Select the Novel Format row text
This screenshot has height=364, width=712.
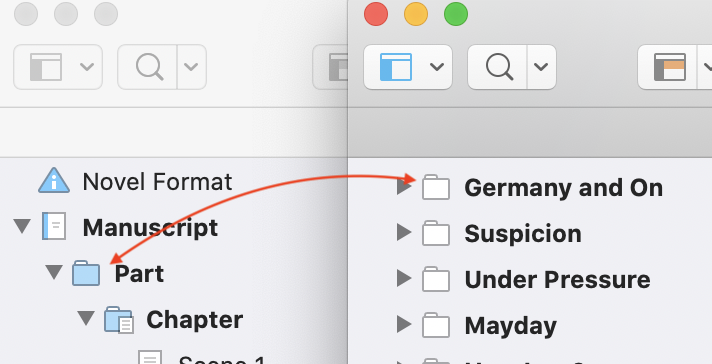[x=157, y=182]
